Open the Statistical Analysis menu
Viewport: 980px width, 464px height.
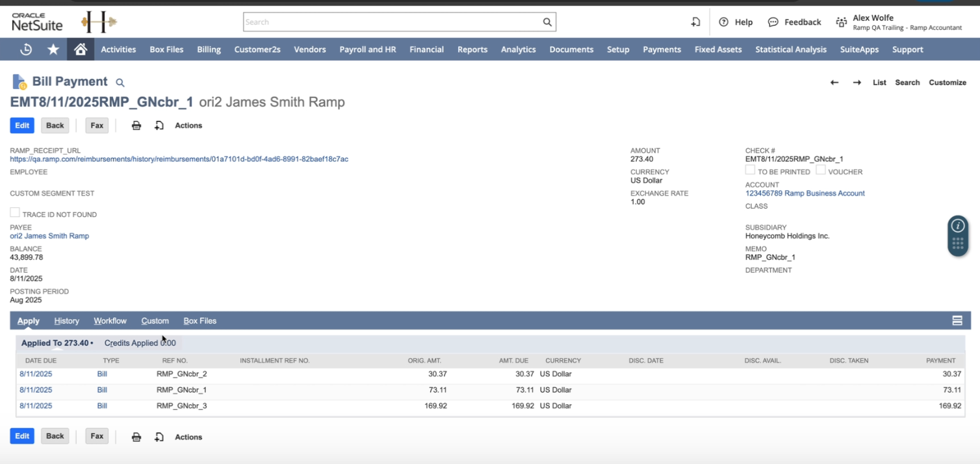tap(791, 49)
